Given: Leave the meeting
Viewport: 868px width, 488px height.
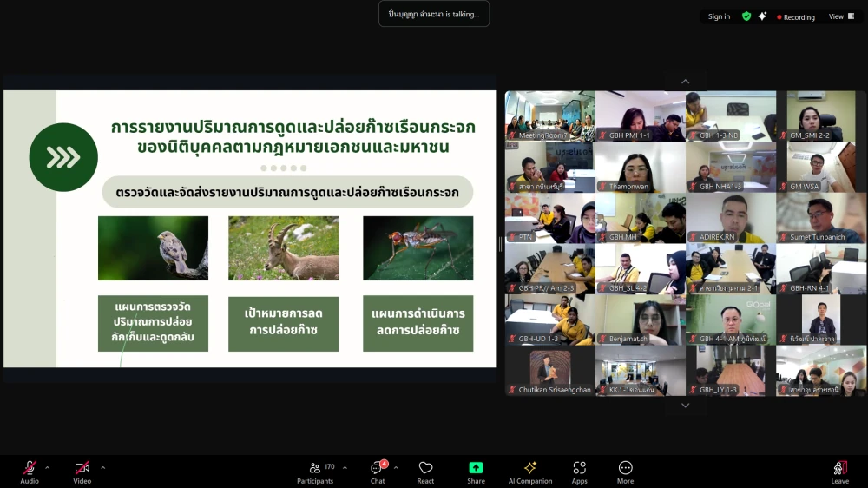Looking at the screenshot, I should tap(839, 472).
